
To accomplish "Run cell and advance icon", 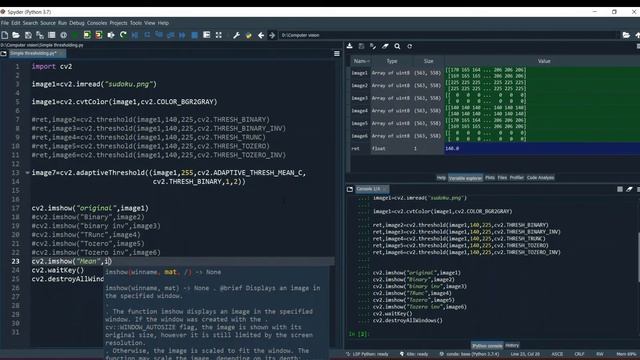I will [99, 36].
